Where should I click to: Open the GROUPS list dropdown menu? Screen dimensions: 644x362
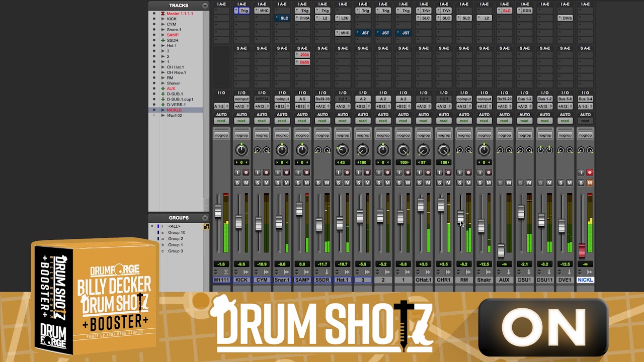[x=205, y=218]
